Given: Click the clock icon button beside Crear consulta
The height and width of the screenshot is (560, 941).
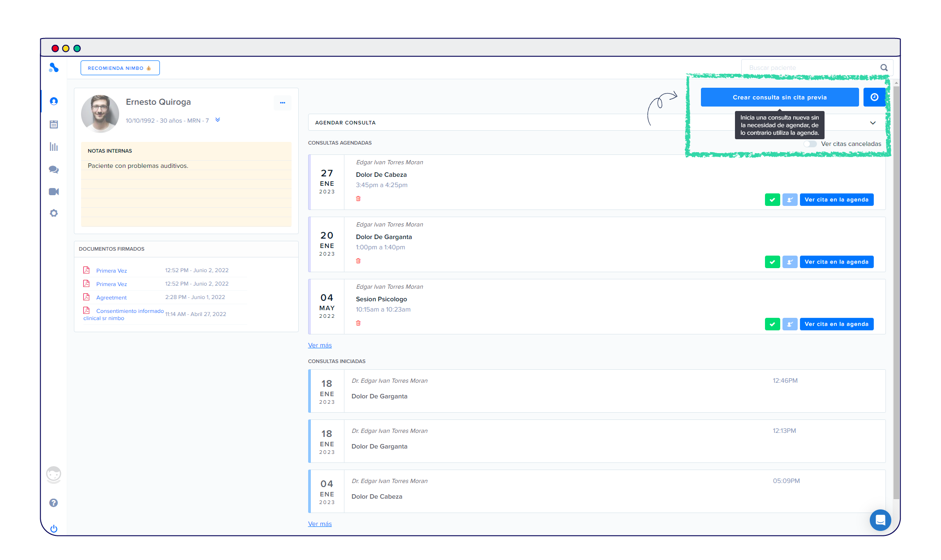Looking at the screenshot, I should (874, 97).
